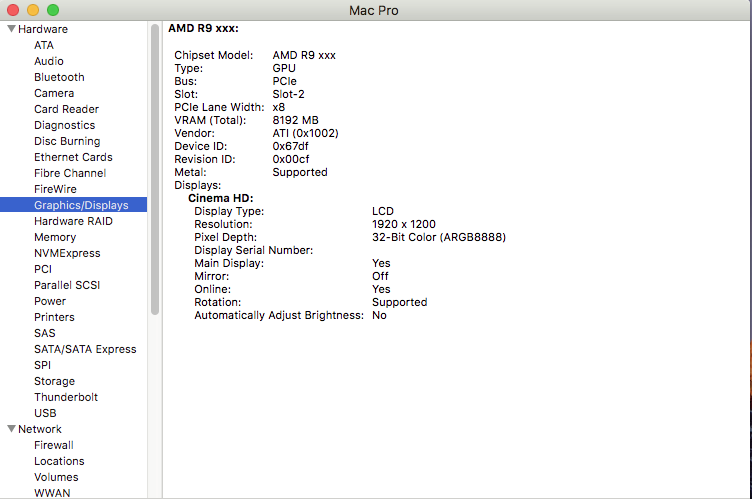Image resolution: width=752 pixels, height=499 pixels.
Task: Click the Device ID value 0x67df
Action: pos(290,146)
